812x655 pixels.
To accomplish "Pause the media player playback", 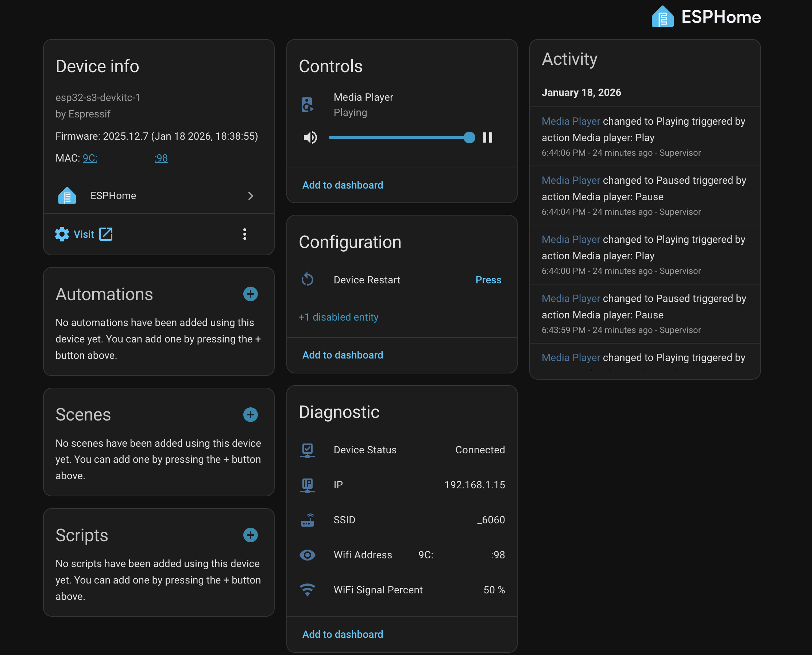I will (487, 137).
